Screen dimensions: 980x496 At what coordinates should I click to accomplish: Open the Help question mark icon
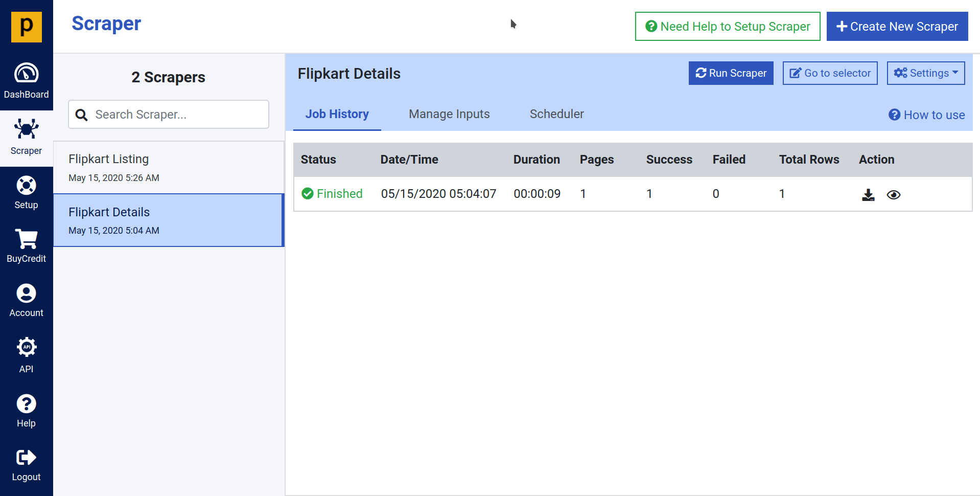pos(26,404)
